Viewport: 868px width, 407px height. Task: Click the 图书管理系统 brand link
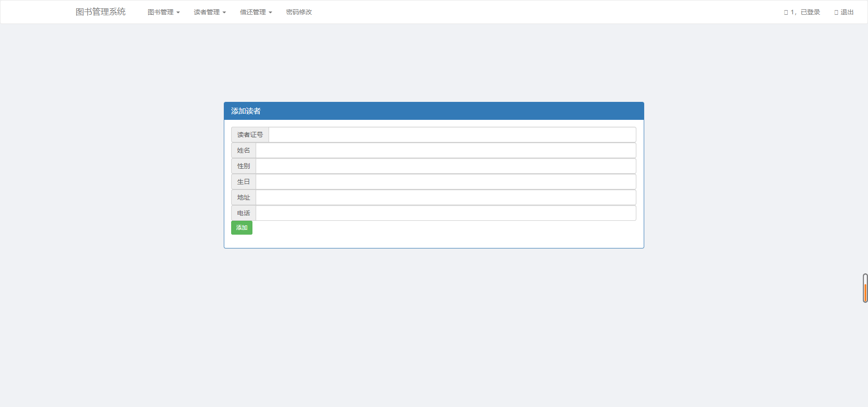[x=101, y=12]
